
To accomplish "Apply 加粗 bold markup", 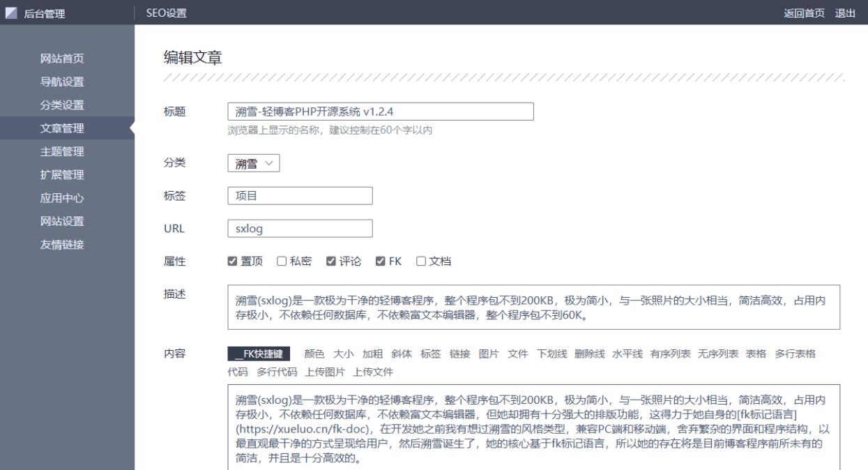I will point(373,354).
